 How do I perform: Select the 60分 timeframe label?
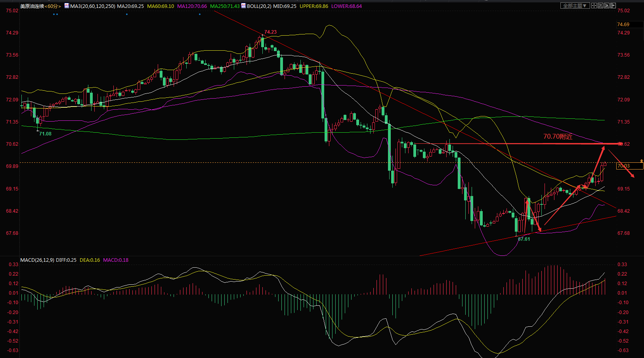coord(53,6)
